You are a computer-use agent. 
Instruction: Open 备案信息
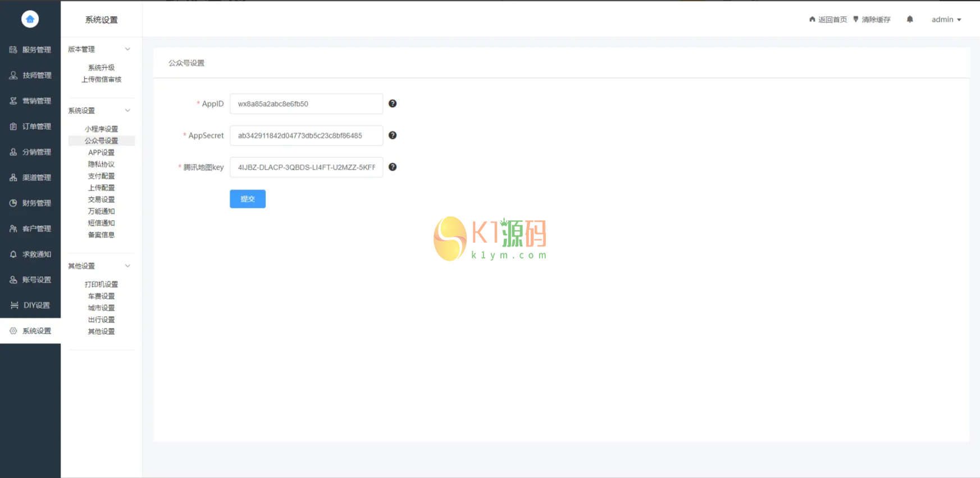pos(101,235)
